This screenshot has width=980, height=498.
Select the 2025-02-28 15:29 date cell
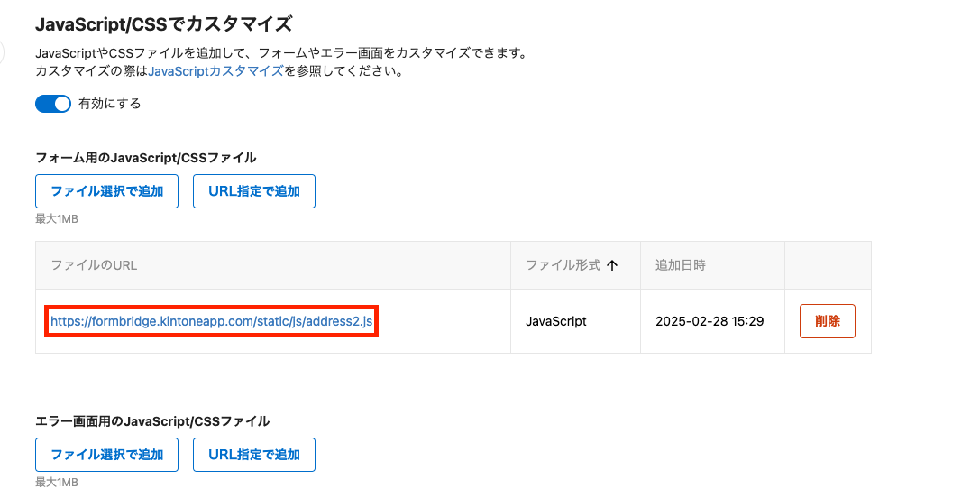click(710, 321)
